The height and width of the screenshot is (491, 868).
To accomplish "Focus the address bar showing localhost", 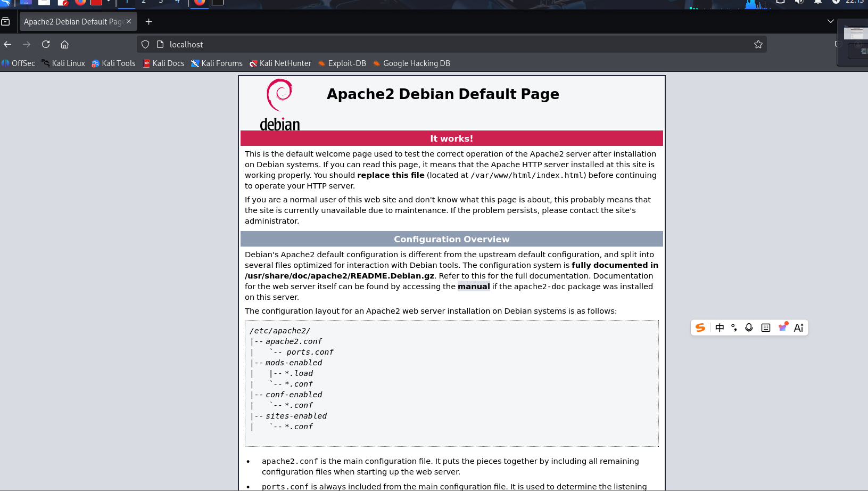I will pos(452,44).
